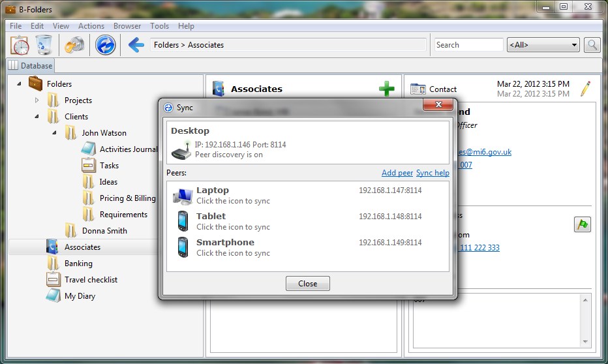Click the mi6.gov.uk email link
Image resolution: width=608 pixels, height=364 pixels.
point(484,152)
